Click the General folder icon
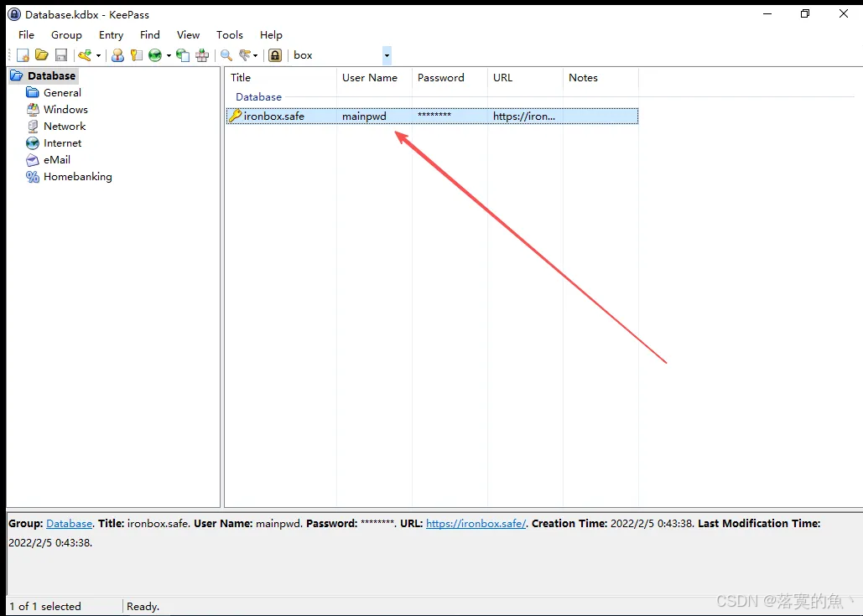The height and width of the screenshot is (616, 863). [33, 92]
